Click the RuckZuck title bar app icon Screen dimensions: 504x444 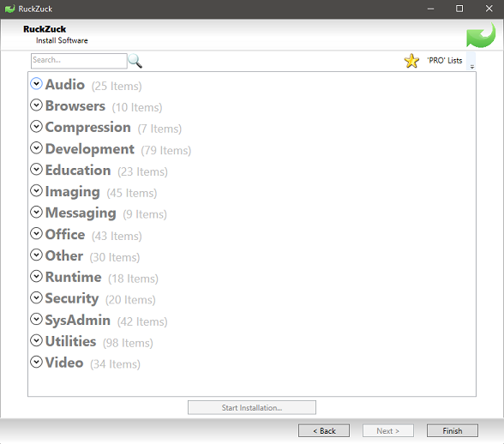[10, 9]
